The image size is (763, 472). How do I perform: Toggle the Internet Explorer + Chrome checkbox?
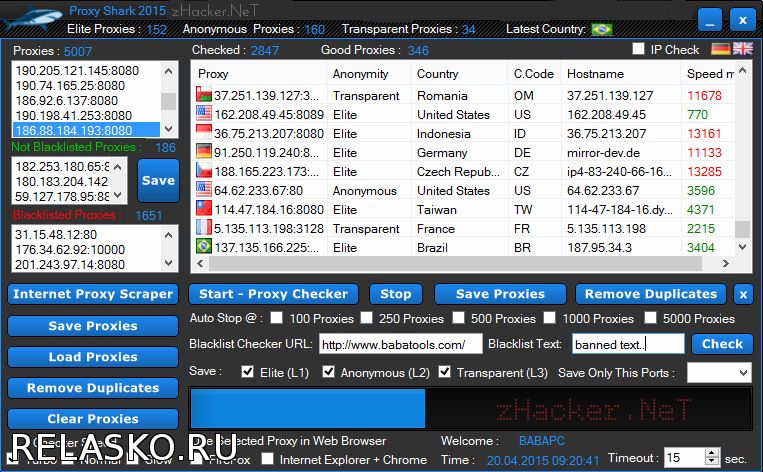268,460
